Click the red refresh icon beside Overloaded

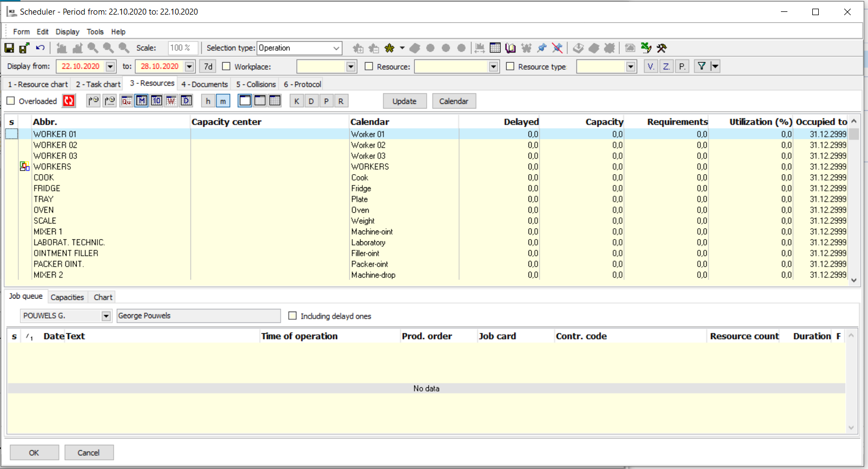[69, 101]
